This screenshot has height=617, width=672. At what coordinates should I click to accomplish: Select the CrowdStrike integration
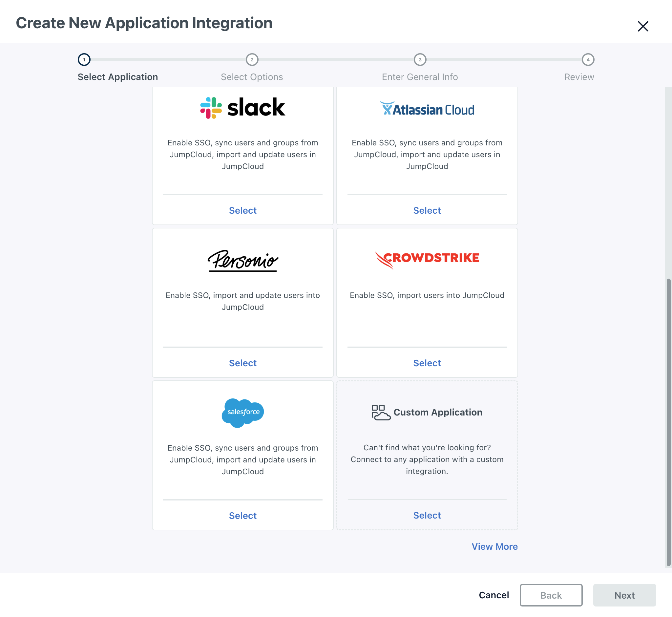point(427,363)
